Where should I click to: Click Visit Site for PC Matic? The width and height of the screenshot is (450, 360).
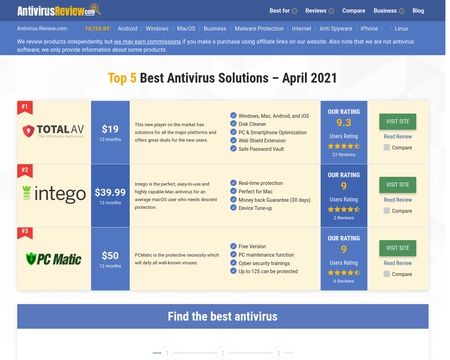[397, 248]
